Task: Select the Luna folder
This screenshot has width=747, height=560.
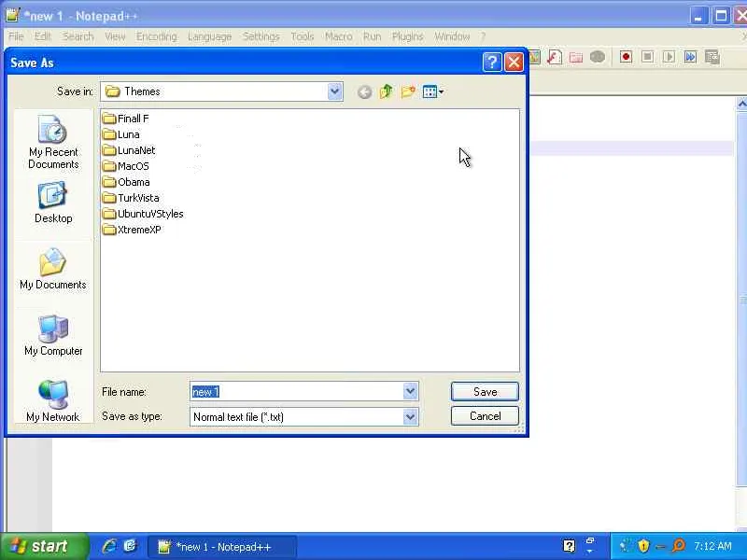Action: click(x=121, y=134)
